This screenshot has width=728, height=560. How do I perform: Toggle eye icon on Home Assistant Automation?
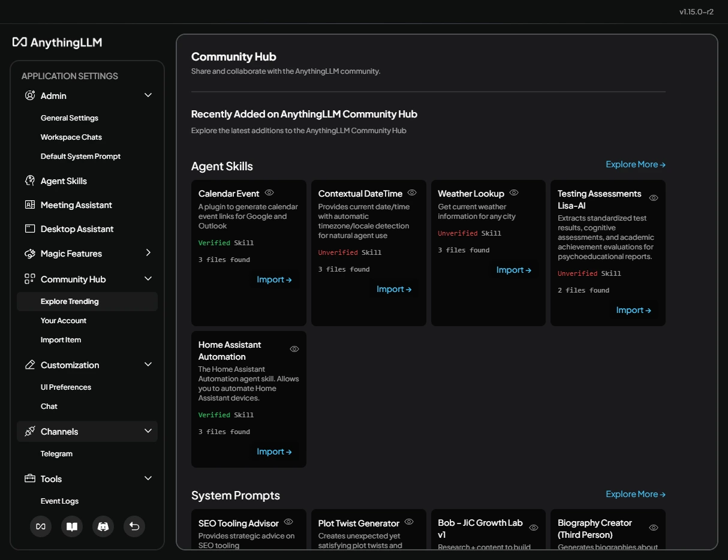click(x=294, y=349)
